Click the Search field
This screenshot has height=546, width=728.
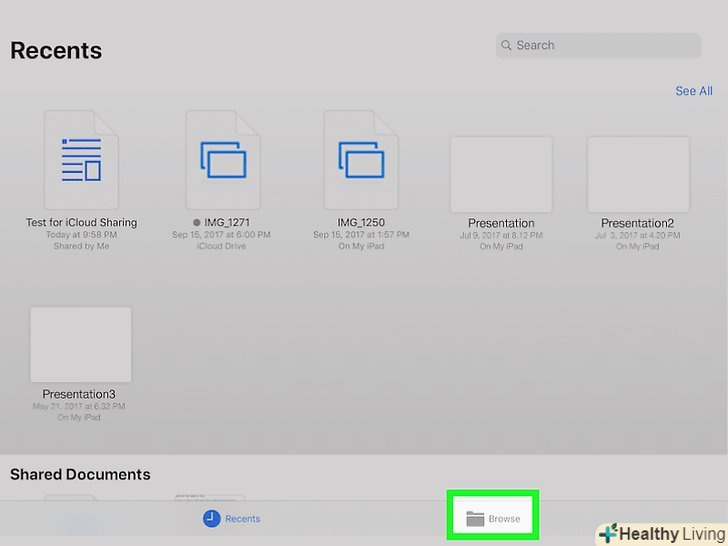[x=598, y=46]
